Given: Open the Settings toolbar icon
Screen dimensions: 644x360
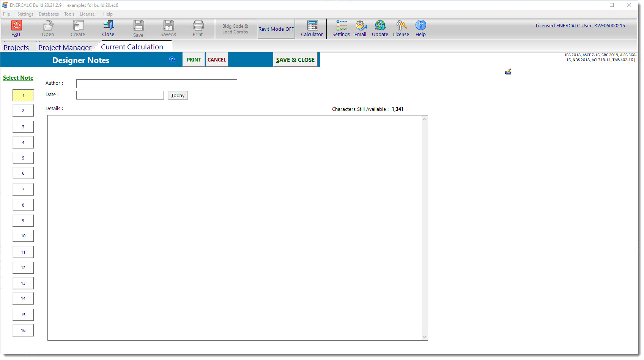Looking at the screenshot, I should [341, 26].
